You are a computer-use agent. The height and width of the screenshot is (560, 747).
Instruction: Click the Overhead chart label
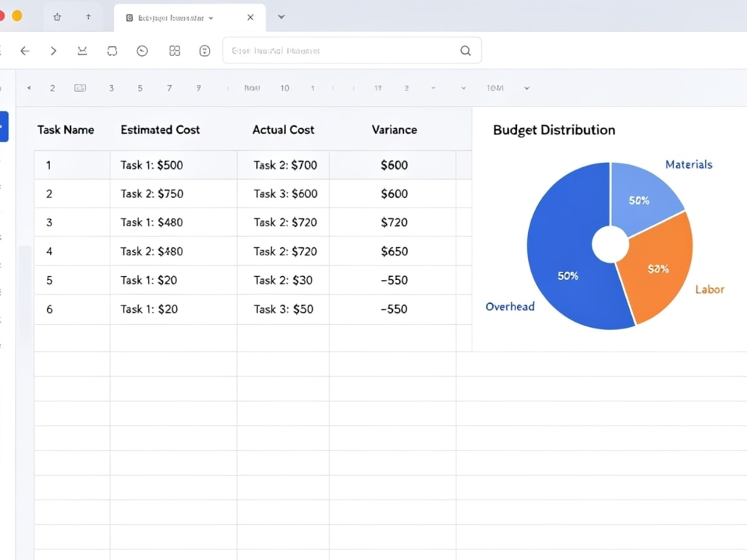[x=509, y=306]
